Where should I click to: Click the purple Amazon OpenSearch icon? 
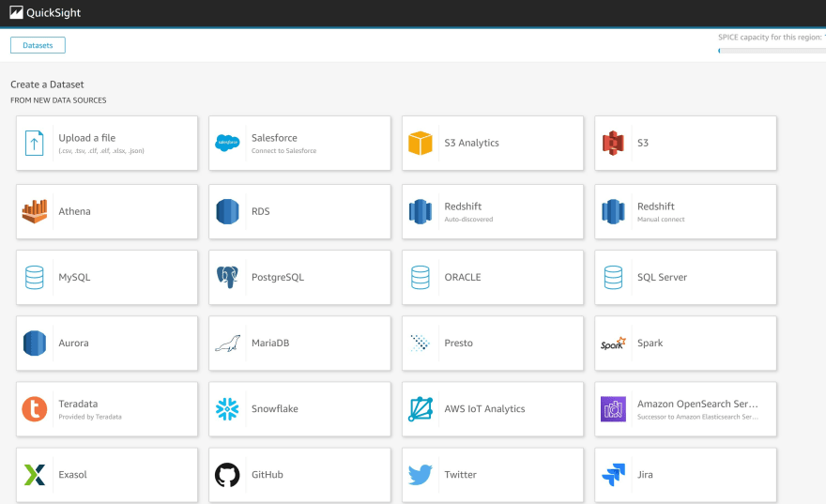pyautogui.click(x=613, y=409)
